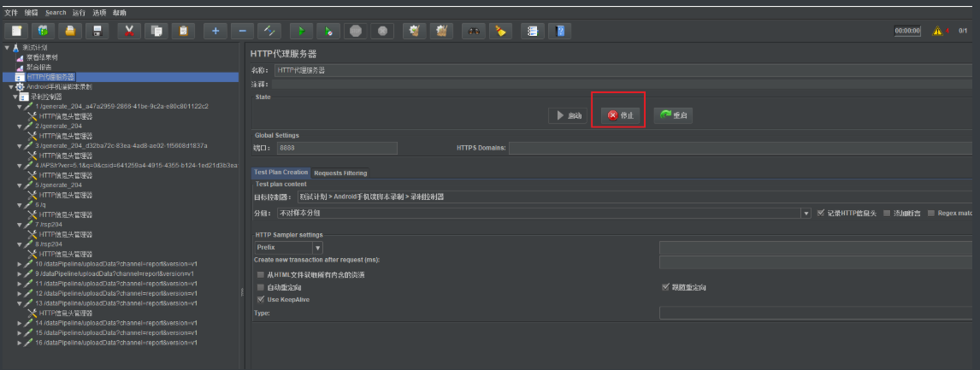The image size is (980, 370).
Task: Click the yellow warning log icon
Action: [937, 31]
